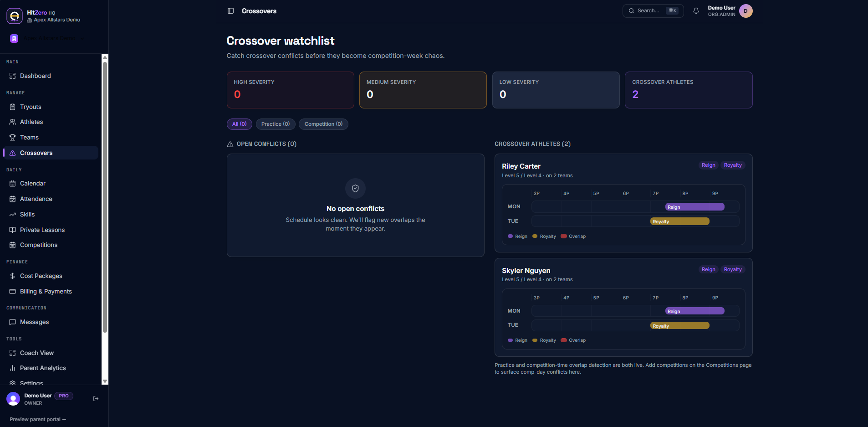The image size is (868, 427).
Task: Switch to the Practice (0) filter
Action: (276, 124)
